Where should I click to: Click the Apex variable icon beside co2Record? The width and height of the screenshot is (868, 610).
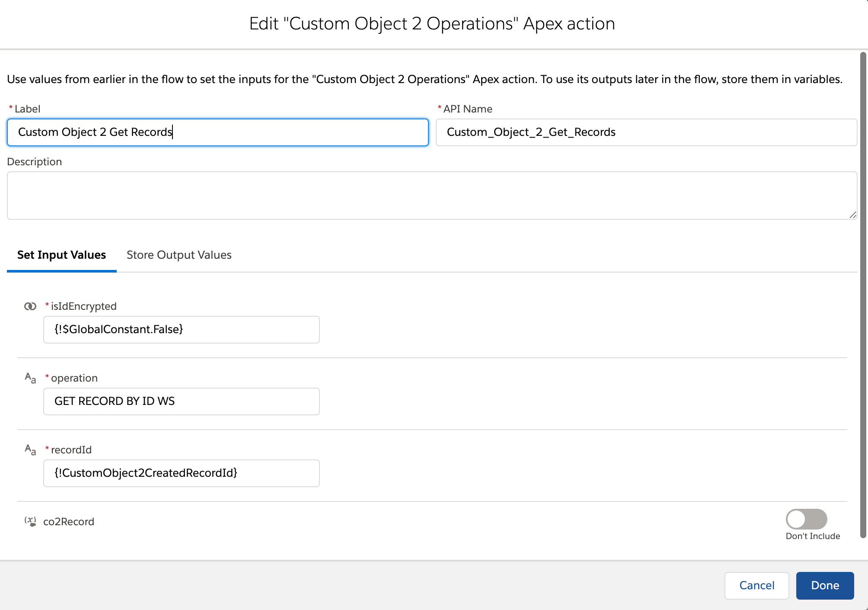pyautogui.click(x=30, y=521)
